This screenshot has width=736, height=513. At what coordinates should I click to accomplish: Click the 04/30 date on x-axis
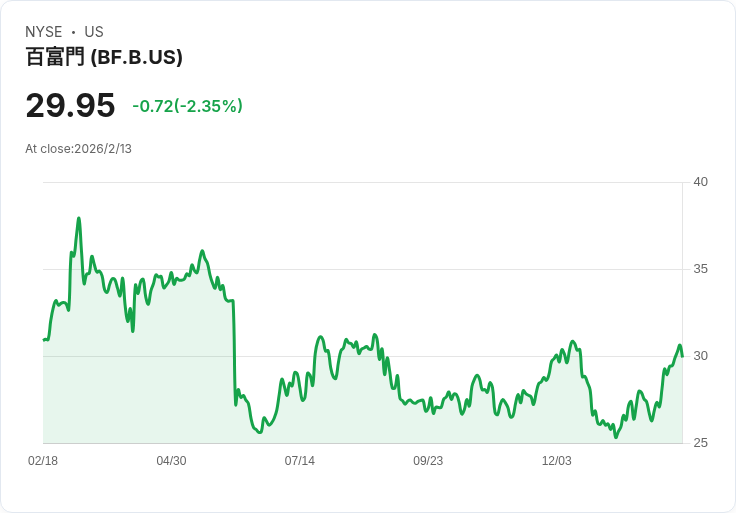[171, 461]
